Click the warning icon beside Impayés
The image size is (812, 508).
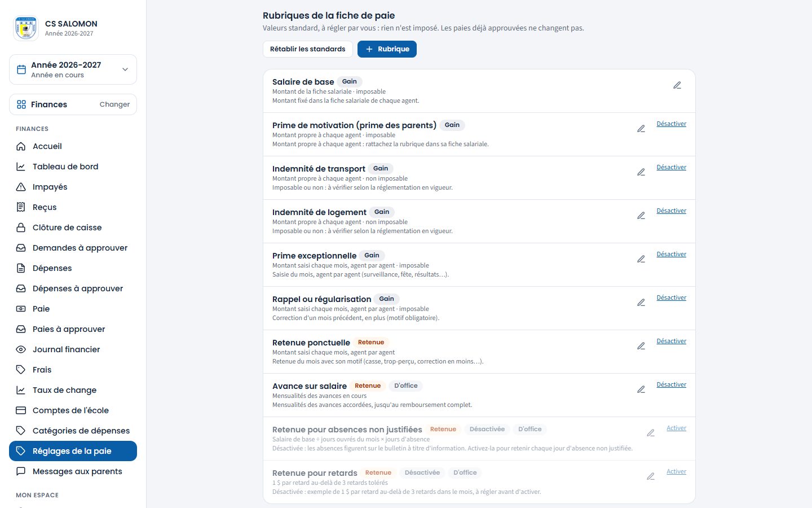coord(21,187)
